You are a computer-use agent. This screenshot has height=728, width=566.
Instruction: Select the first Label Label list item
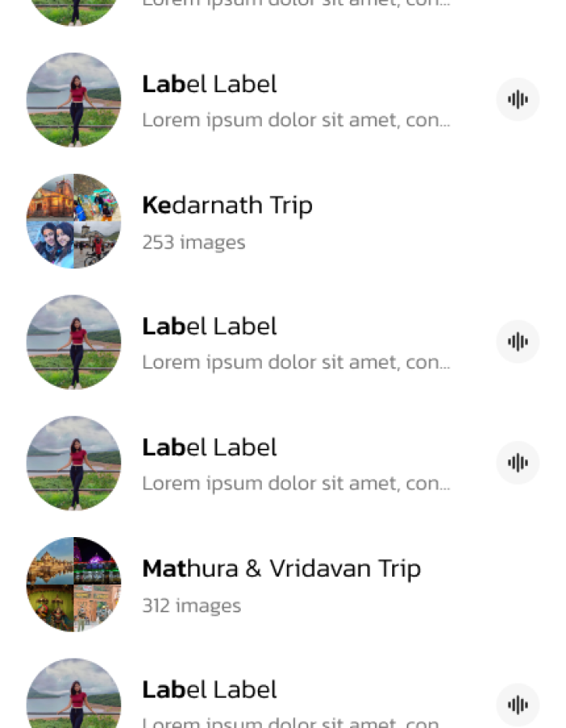tap(209, 83)
